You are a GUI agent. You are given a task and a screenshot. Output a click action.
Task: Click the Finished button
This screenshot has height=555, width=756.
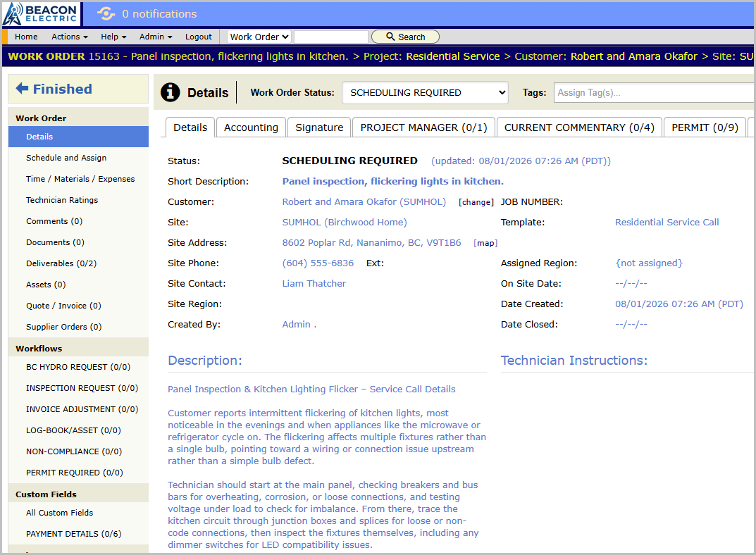(79, 89)
